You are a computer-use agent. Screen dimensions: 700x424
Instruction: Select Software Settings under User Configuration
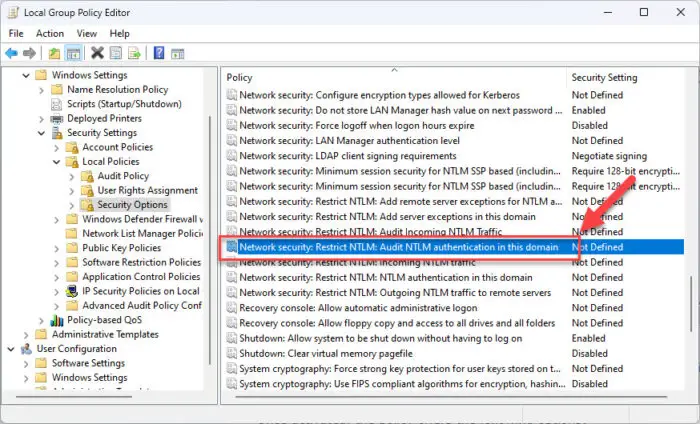click(88, 363)
